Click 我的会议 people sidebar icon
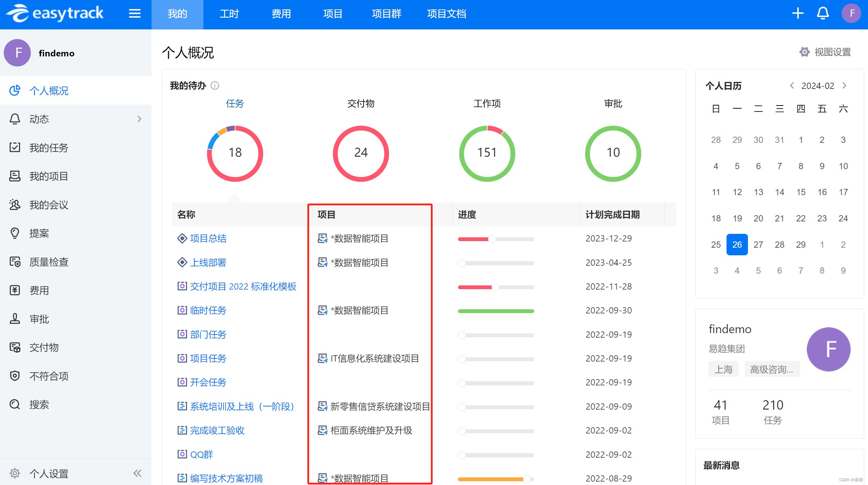868x485 pixels. (x=15, y=204)
